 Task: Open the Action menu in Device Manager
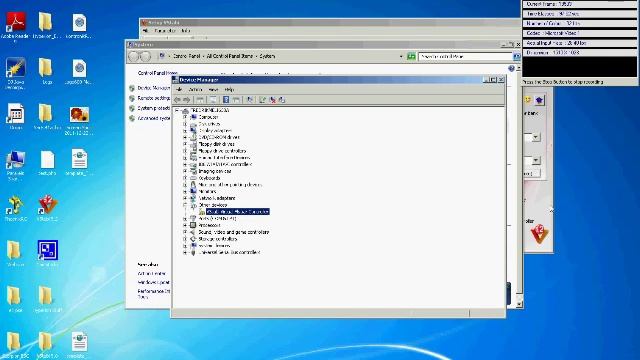196,89
